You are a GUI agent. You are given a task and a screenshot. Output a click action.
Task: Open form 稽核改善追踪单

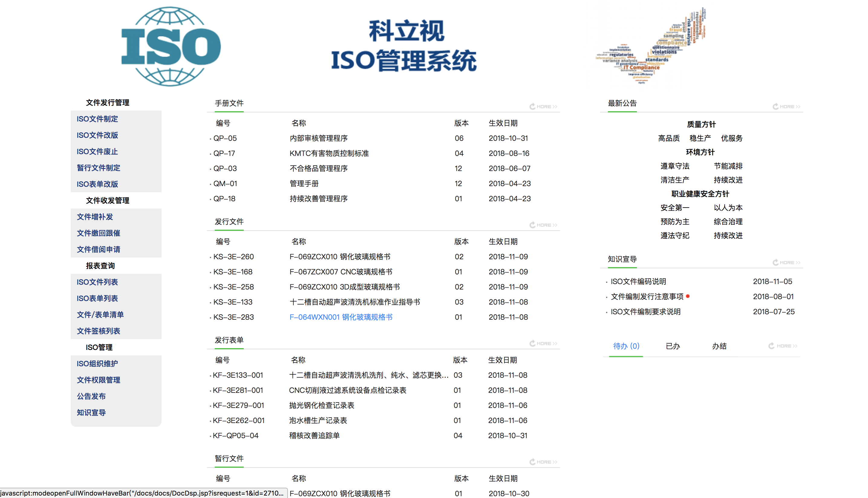coord(314,435)
